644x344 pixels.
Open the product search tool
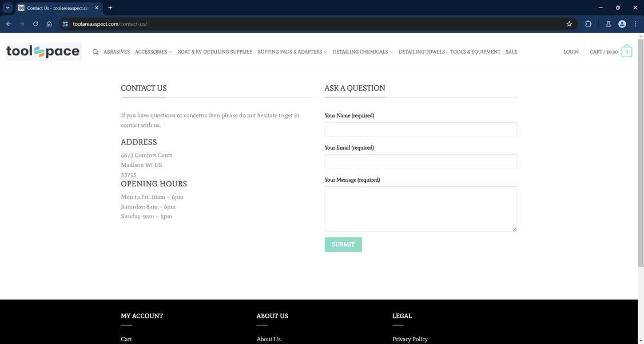click(x=94, y=51)
